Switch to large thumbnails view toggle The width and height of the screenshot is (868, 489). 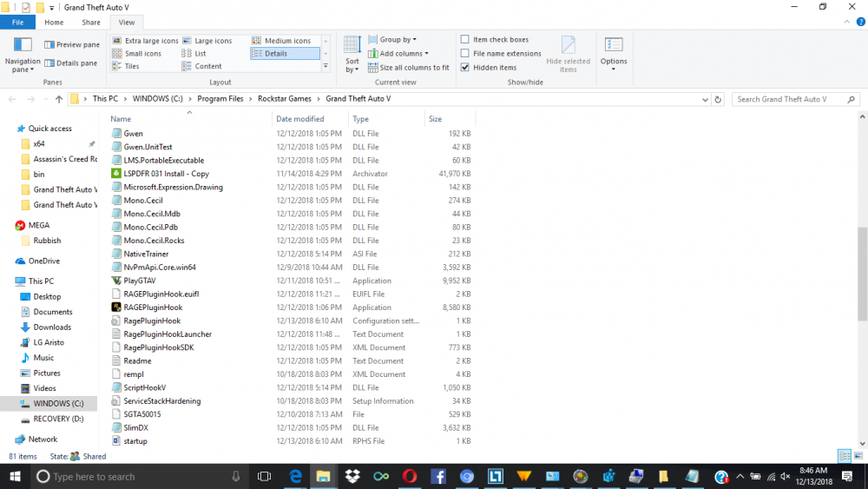click(x=858, y=456)
